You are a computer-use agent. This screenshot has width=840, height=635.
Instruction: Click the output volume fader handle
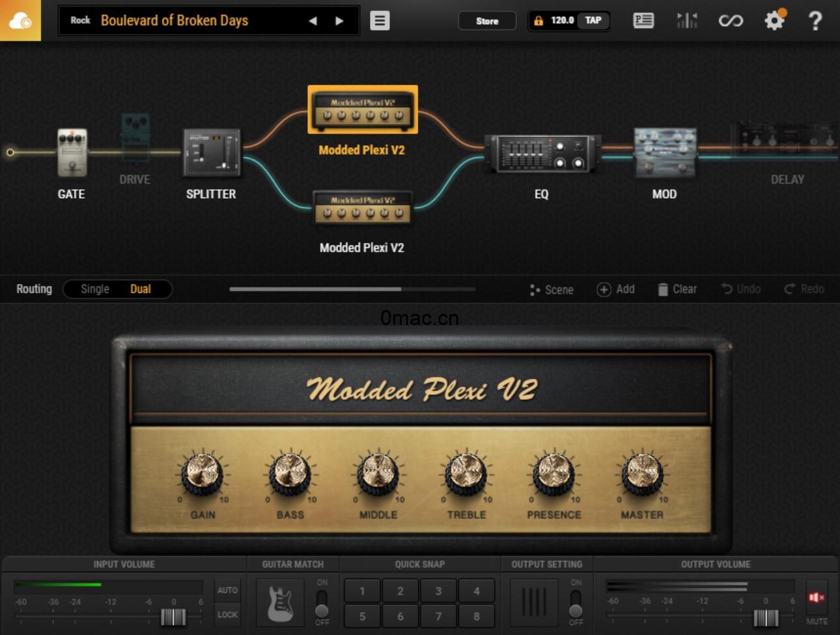pos(766,617)
